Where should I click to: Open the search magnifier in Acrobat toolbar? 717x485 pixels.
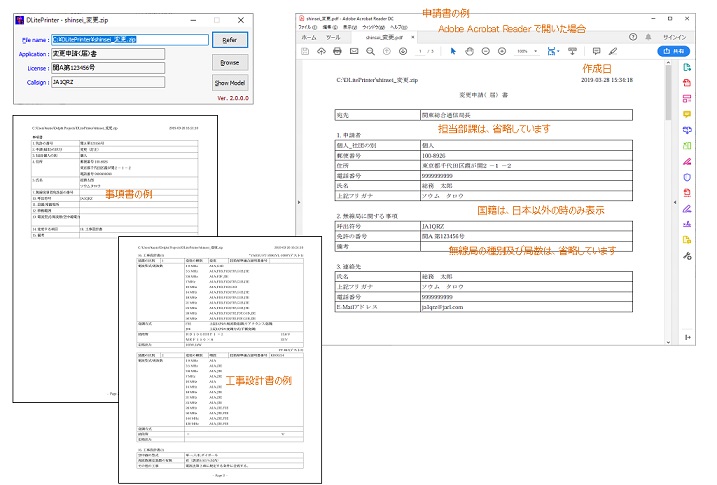coord(370,51)
